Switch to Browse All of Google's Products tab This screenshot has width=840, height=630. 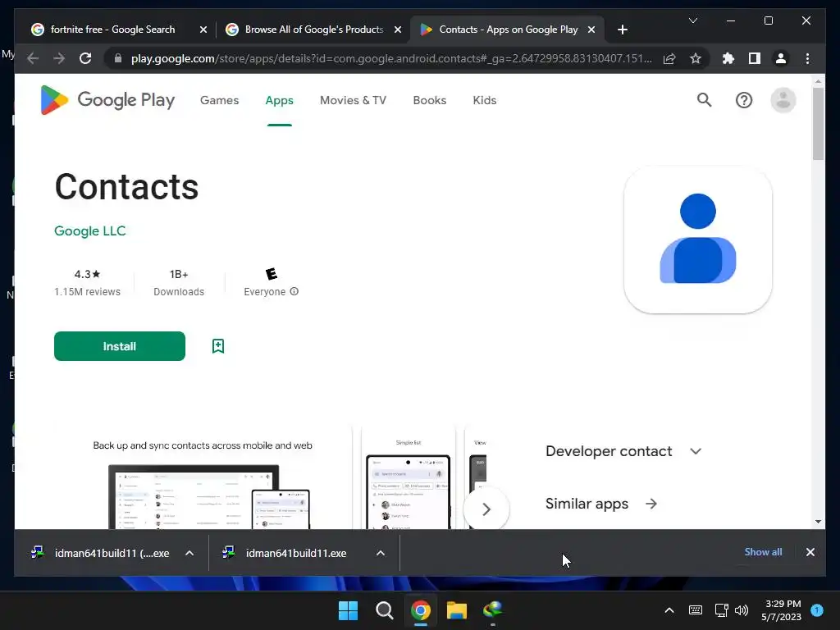click(314, 30)
